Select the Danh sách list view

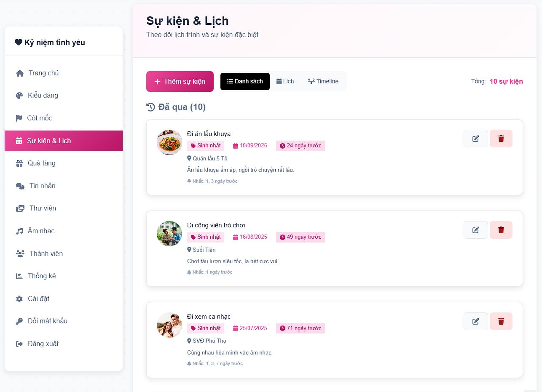point(245,81)
